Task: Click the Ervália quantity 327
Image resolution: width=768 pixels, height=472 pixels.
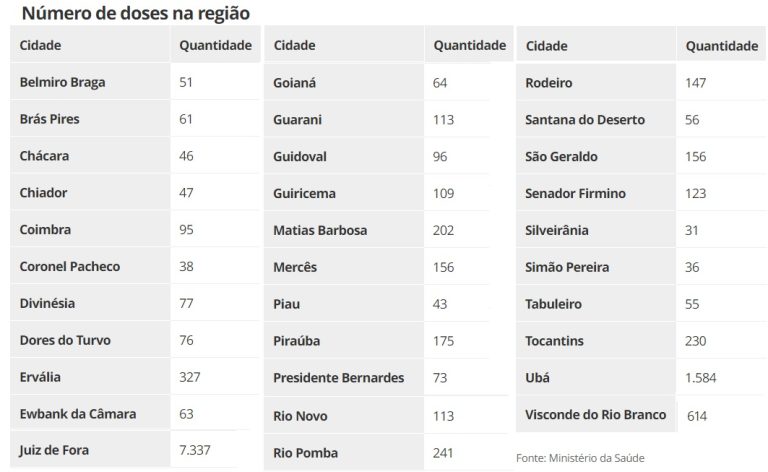Action: pyautogui.click(x=190, y=377)
